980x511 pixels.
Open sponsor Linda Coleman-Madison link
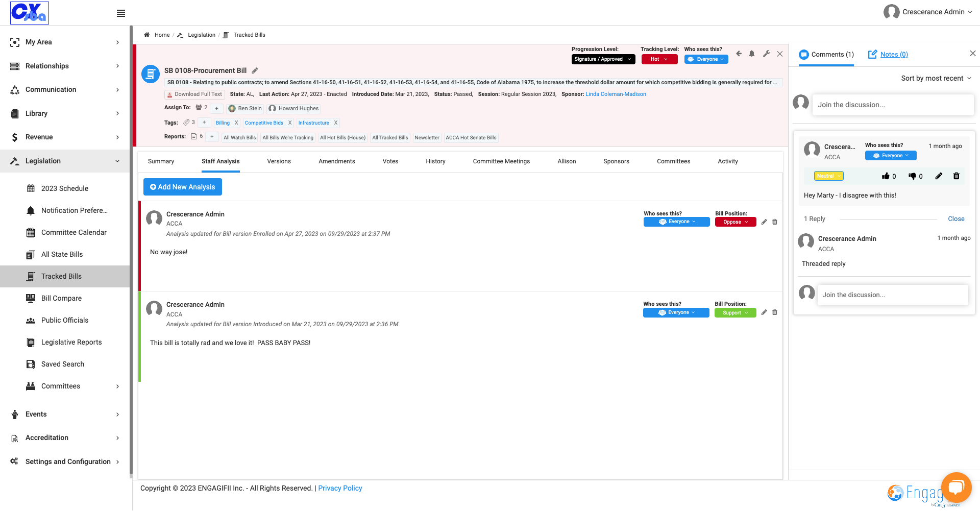(616, 94)
